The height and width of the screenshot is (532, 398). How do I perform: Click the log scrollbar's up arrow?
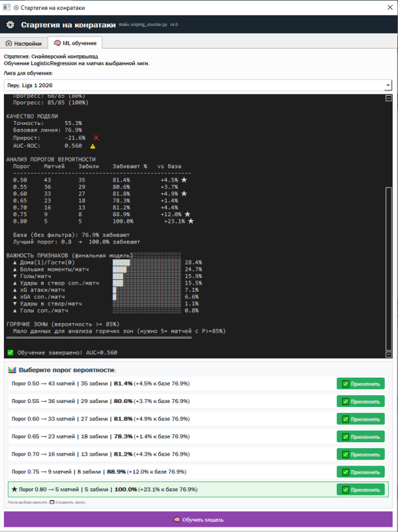pyautogui.click(x=389, y=98)
